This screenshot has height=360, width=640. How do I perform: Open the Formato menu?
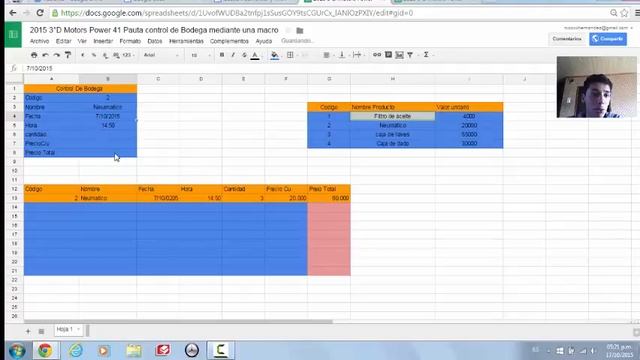click(x=130, y=41)
